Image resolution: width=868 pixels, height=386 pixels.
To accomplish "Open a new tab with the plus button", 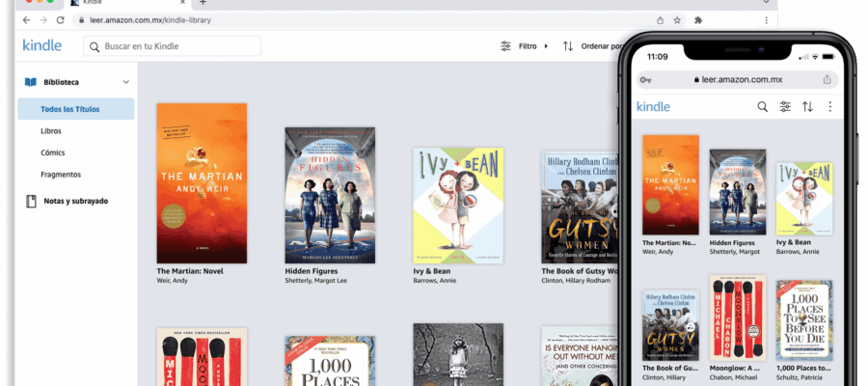I will tap(203, 3).
